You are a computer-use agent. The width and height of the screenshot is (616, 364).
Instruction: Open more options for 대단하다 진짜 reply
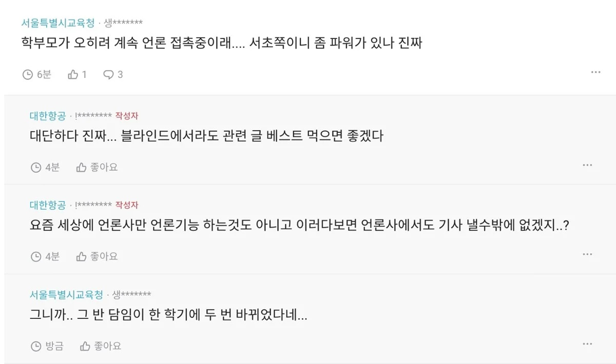pyautogui.click(x=587, y=165)
